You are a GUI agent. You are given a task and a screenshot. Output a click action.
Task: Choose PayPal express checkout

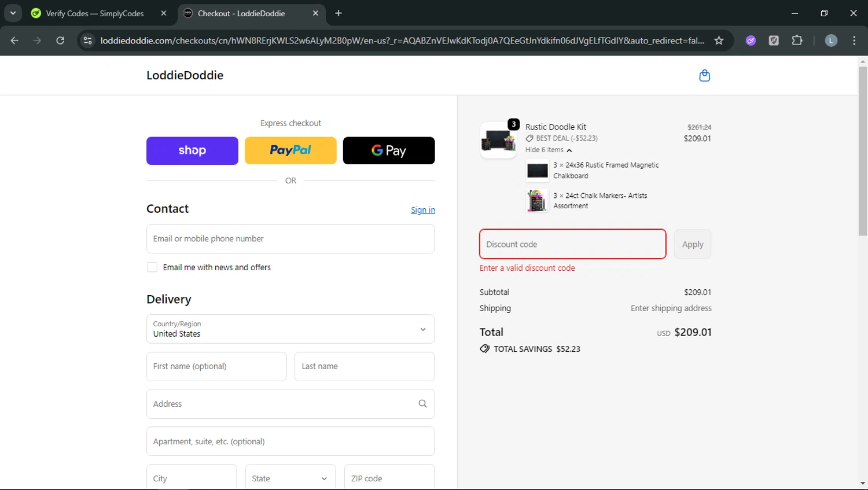pos(290,150)
